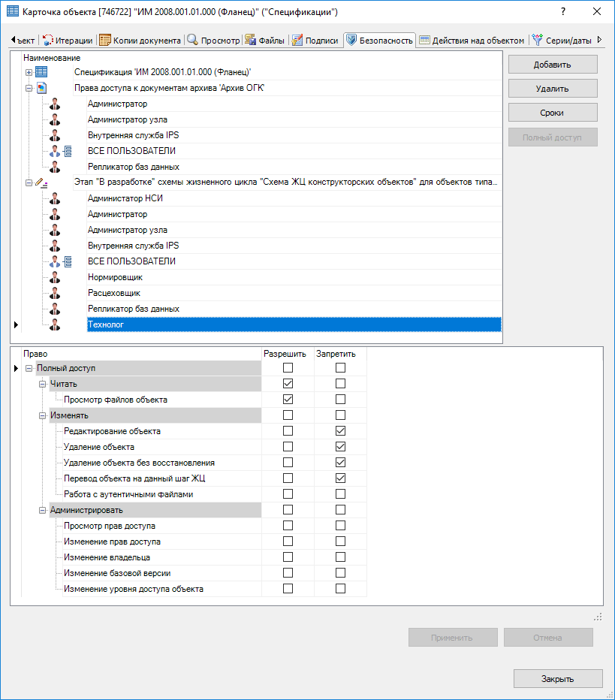Viewport: 615px width, 700px height.
Task: Click the specification table icon in tree
Action: [x=41, y=72]
